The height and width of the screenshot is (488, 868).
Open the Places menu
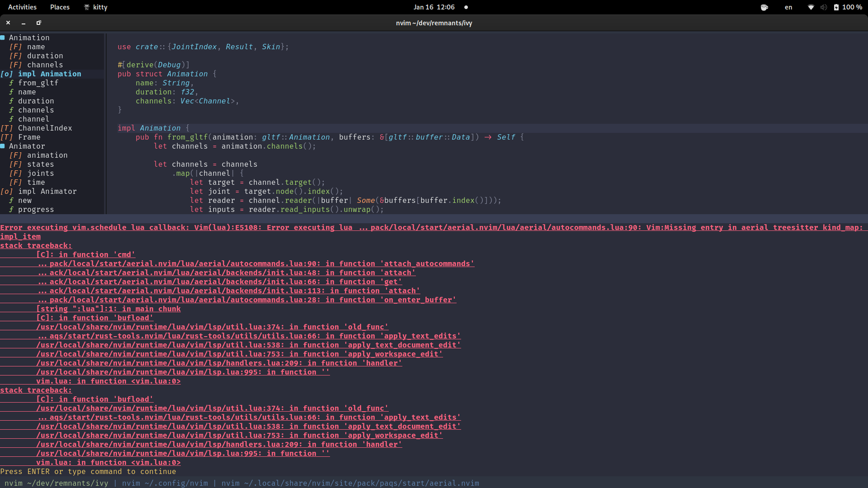coord(59,7)
